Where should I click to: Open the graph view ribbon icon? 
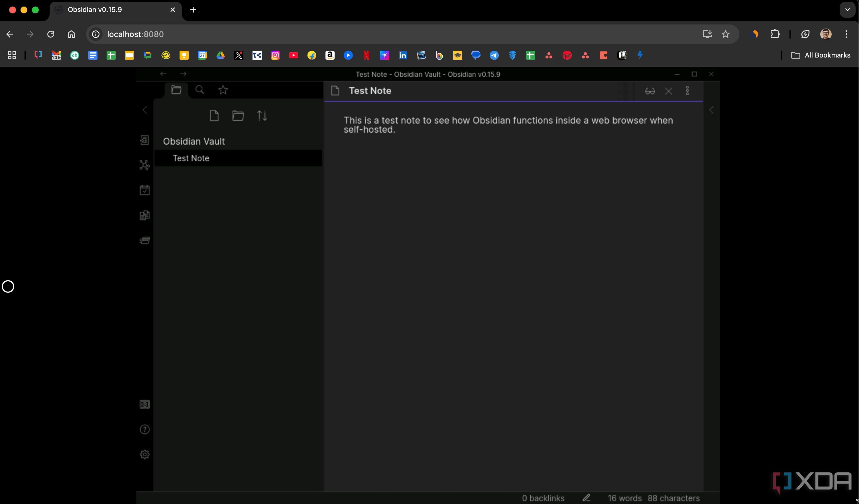point(144,165)
